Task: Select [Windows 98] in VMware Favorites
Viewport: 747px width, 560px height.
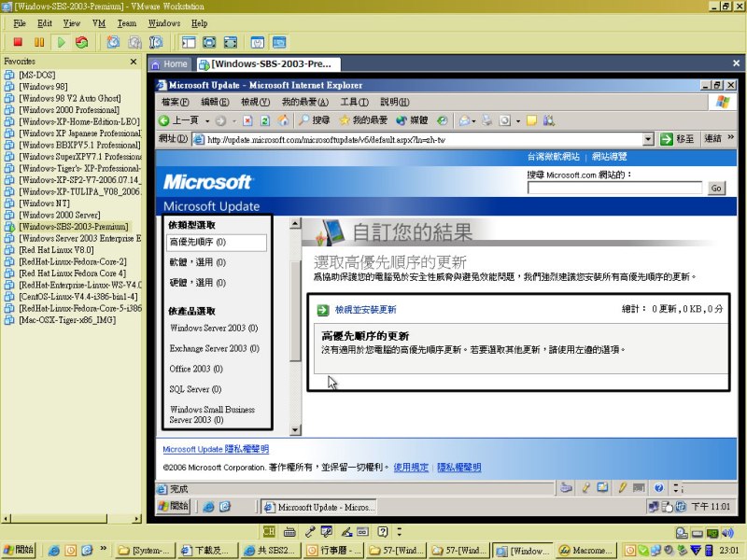Action: coord(43,87)
